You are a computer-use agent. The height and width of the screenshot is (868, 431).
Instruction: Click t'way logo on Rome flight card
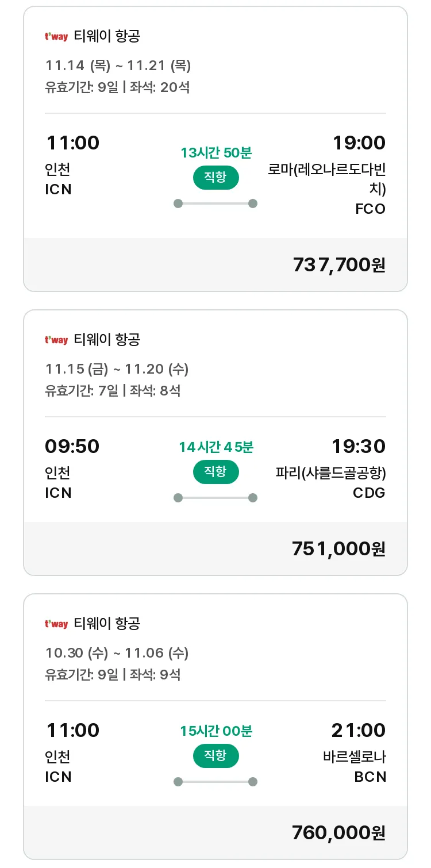coord(56,37)
